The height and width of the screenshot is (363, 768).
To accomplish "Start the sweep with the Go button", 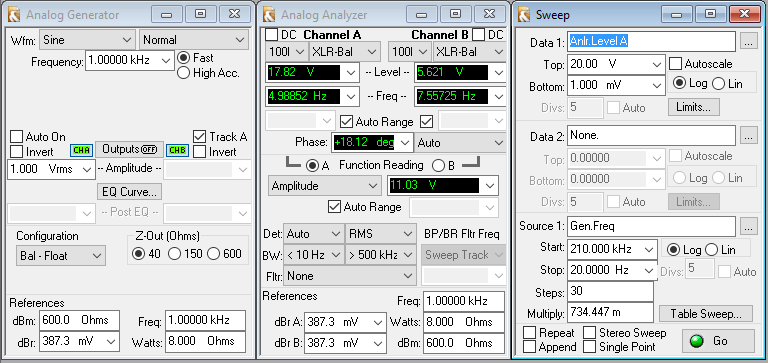I will coord(718,341).
